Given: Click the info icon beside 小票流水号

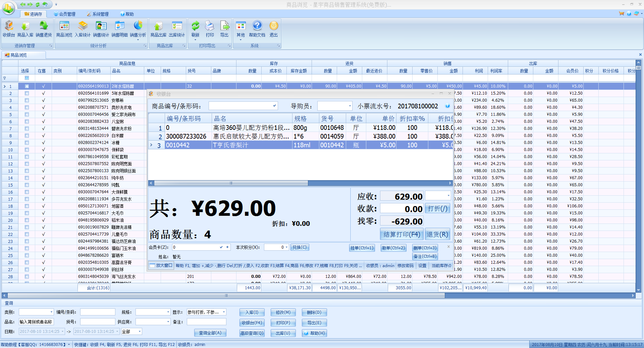Looking at the screenshot, I should [x=447, y=106].
